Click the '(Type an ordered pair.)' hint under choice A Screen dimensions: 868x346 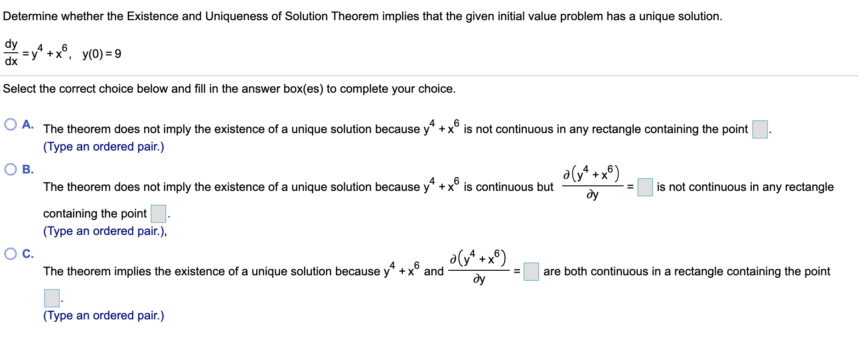pos(104,146)
